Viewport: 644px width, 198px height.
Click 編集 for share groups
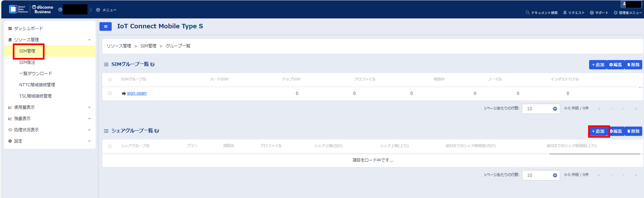(x=616, y=131)
